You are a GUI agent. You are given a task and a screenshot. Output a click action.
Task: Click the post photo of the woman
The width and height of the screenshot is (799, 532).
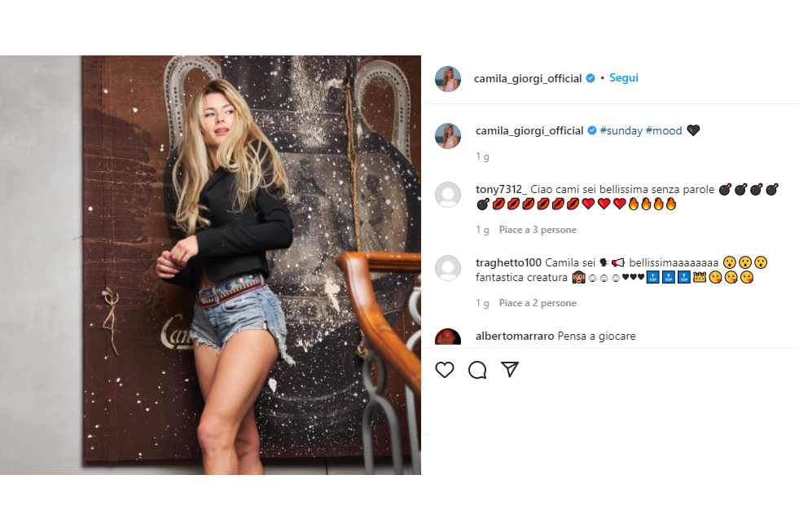click(x=210, y=265)
